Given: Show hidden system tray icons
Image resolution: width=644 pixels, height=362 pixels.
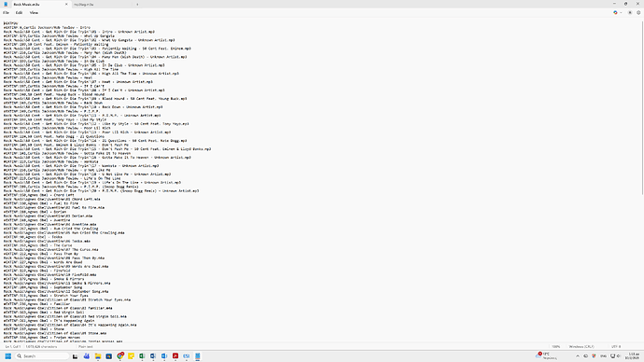Looking at the screenshot, I should pos(578,355).
